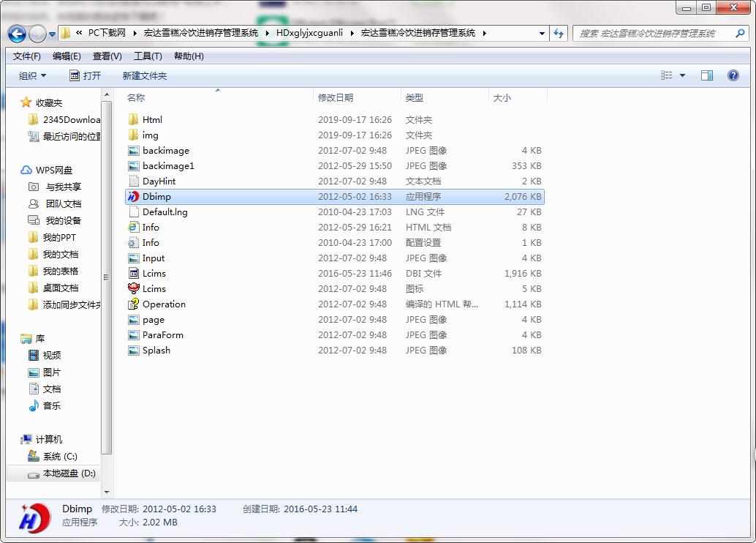Select the Default.lng file icon

click(x=134, y=212)
